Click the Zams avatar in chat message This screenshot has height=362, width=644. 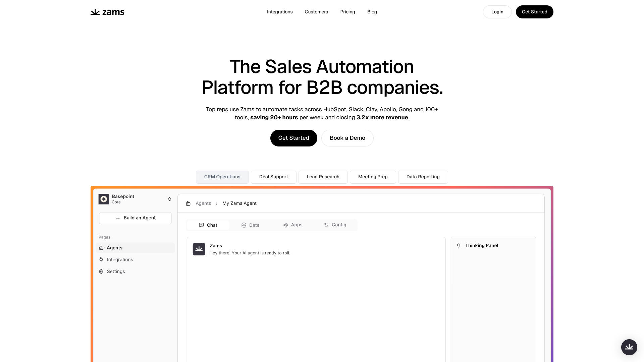[199, 249]
